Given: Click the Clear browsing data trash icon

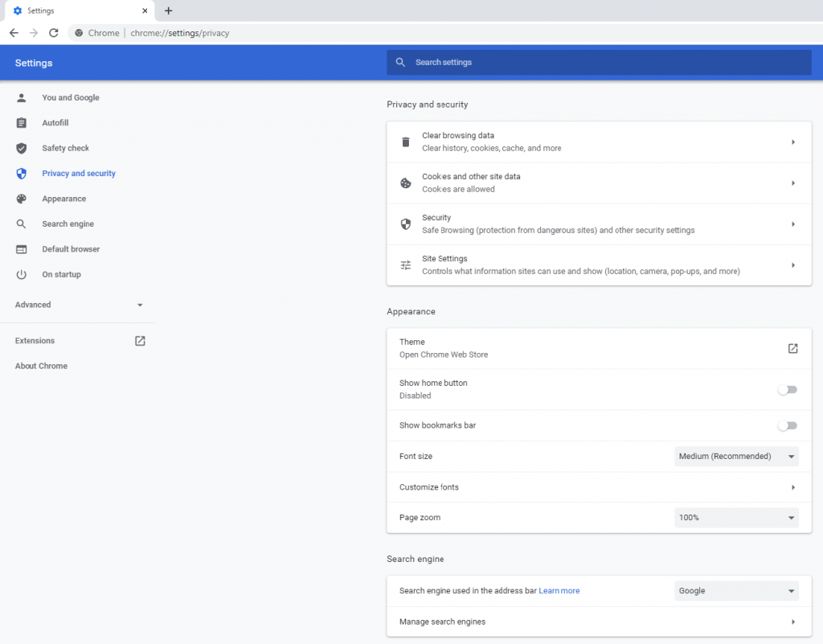Looking at the screenshot, I should (x=406, y=142).
